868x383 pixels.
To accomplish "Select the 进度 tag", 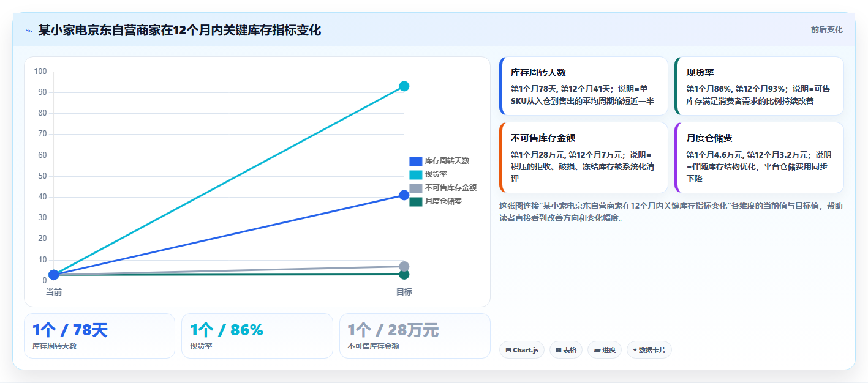I will [x=605, y=350].
